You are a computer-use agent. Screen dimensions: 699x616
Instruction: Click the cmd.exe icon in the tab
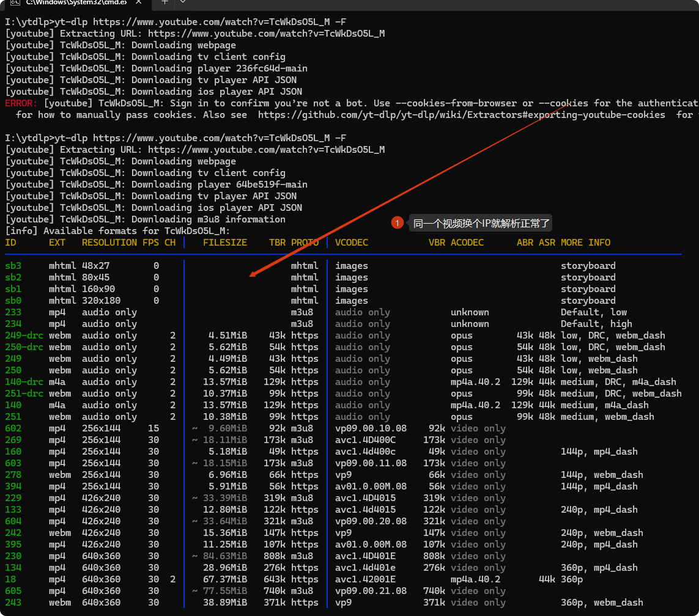pos(14,3)
